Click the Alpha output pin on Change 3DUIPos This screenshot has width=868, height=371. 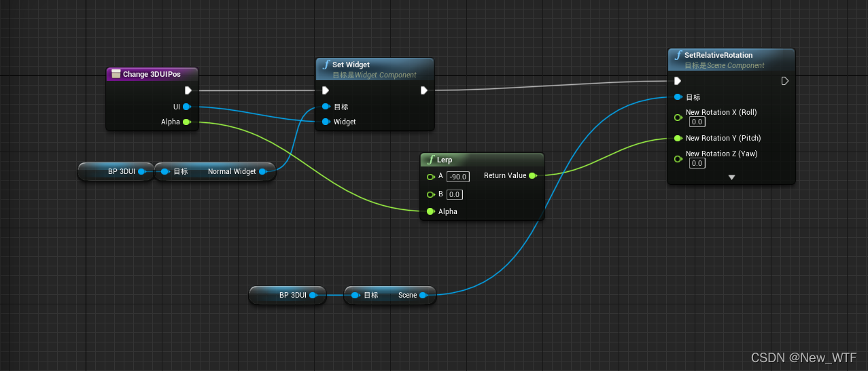186,122
